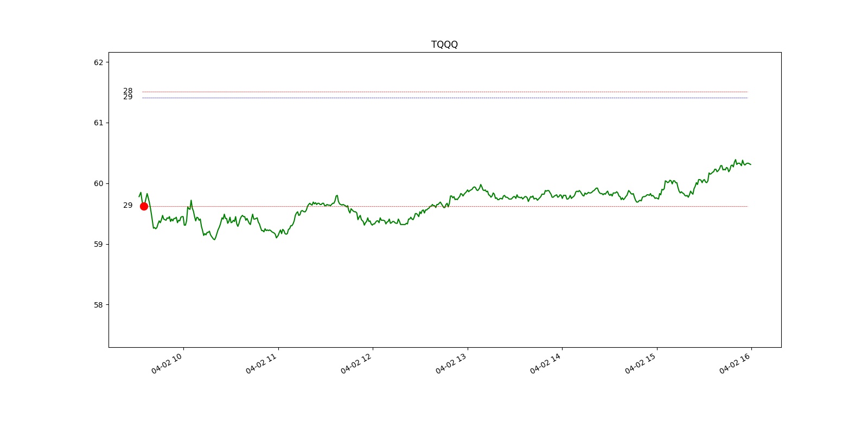Click the x-axis label 04-02 12
The height and width of the screenshot is (434, 868).
(x=356, y=363)
